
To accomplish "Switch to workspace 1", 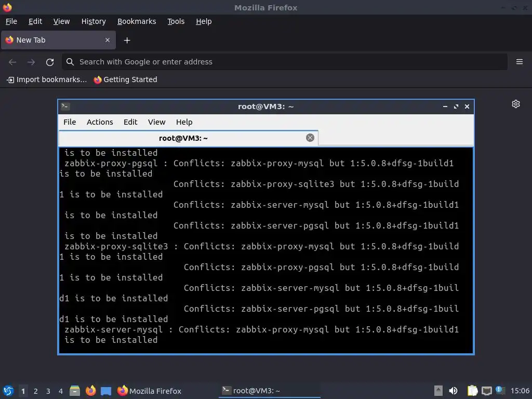I will [23, 391].
